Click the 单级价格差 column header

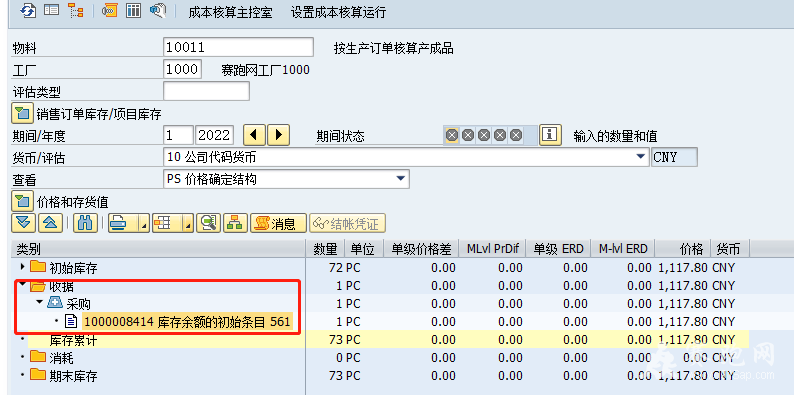(x=421, y=249)
